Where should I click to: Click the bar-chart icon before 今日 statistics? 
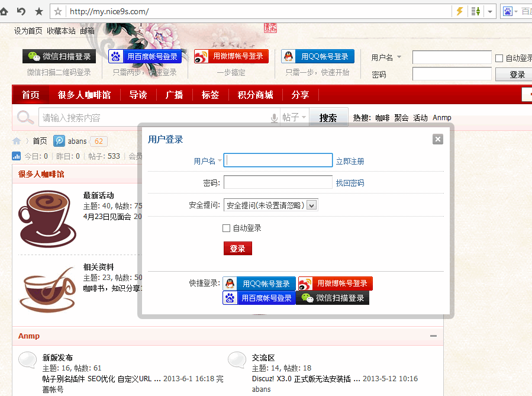pyautogui.click(x=16, y=156)
